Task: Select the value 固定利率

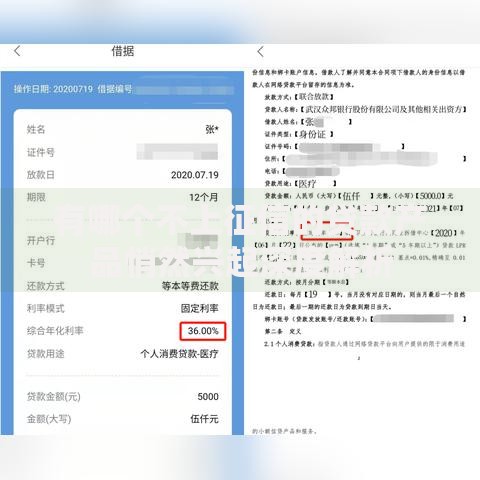Action: point(200,308)
